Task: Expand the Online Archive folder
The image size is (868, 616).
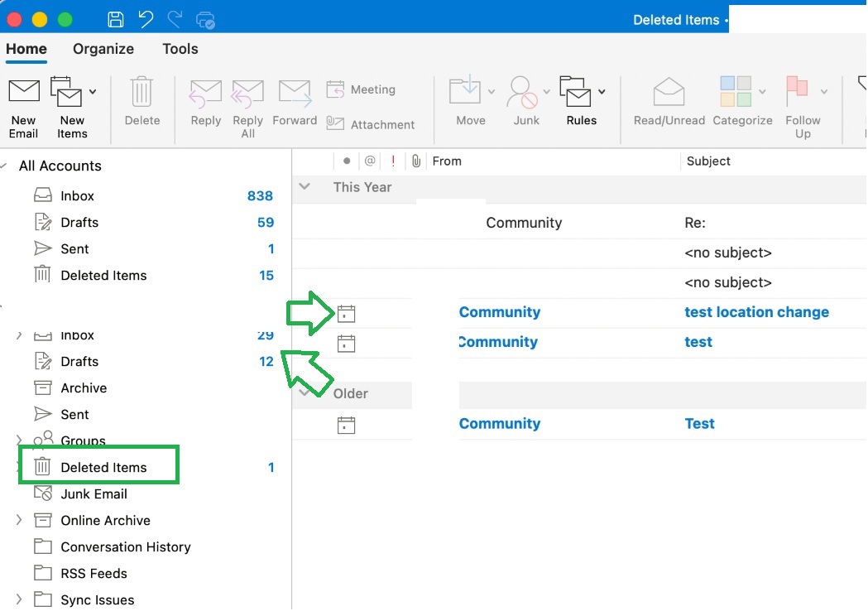Action: pos(19,520)
